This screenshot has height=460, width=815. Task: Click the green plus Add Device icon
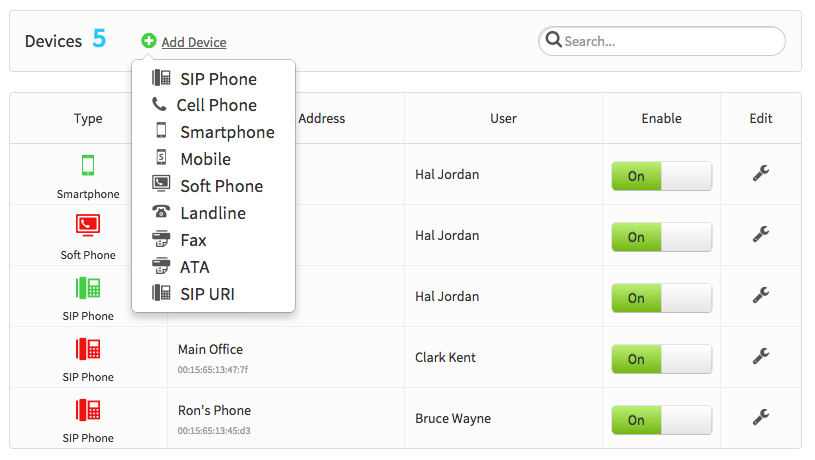(x=149, y=41)
